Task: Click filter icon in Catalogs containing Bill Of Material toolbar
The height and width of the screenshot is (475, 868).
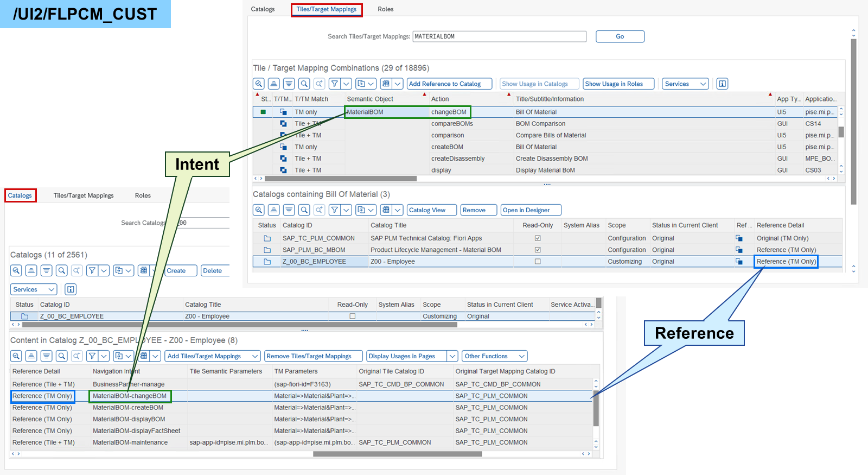Action: click(335, 210)
